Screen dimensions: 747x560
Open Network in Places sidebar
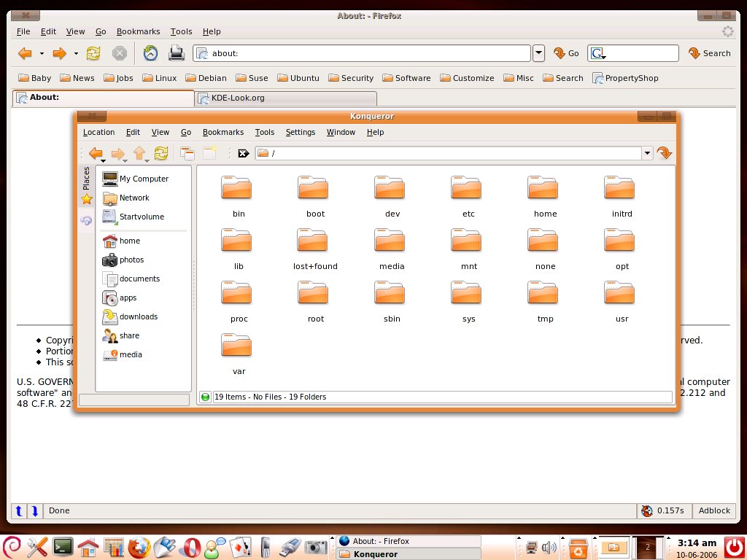[x=126, y=198]
